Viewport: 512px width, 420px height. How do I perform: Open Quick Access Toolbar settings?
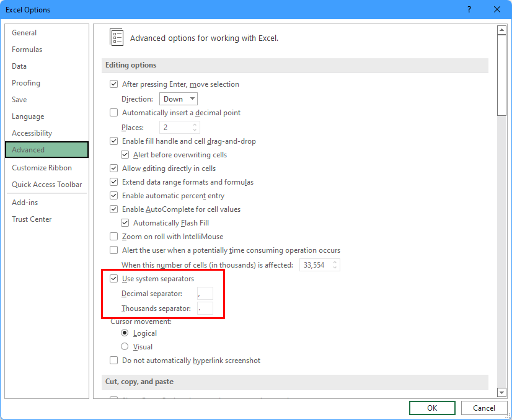[x=46, y=185]
